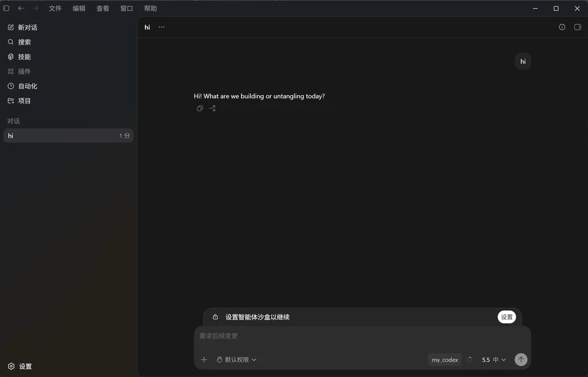The image size is (588, 377).
Task: Click the 对话 section heading
Action: [x=13, y=121]
